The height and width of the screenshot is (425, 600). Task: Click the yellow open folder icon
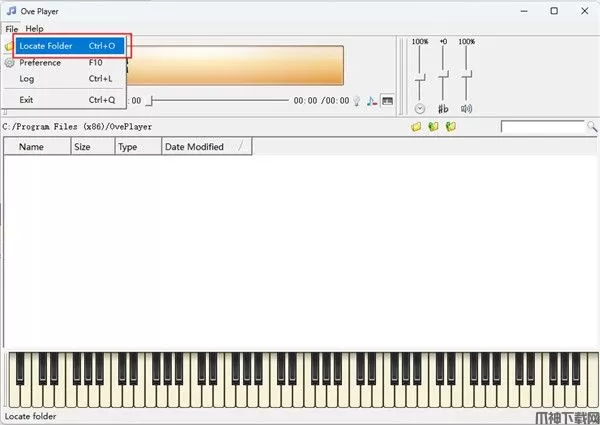click(x=416, y=127)
